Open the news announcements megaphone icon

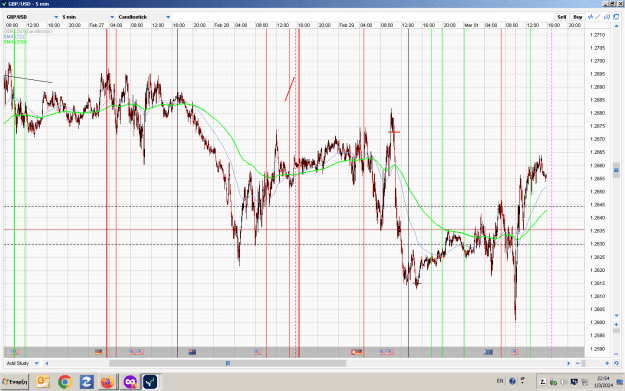607,17
